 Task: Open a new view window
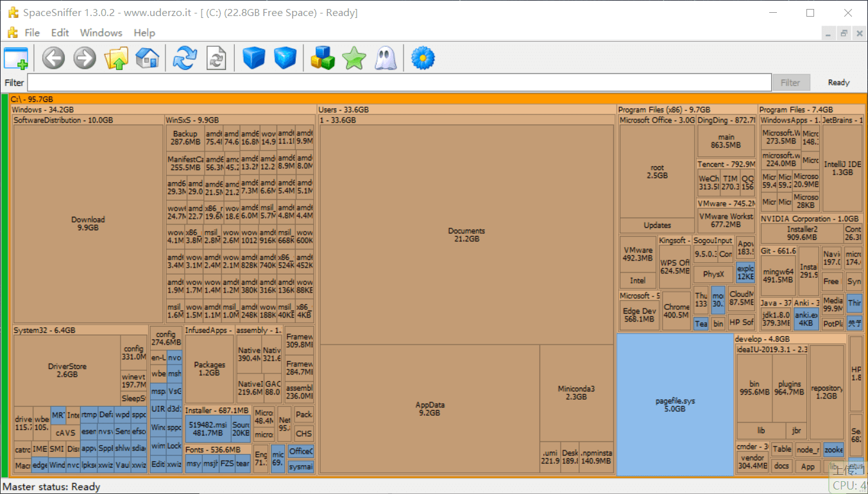coord(16,58)
